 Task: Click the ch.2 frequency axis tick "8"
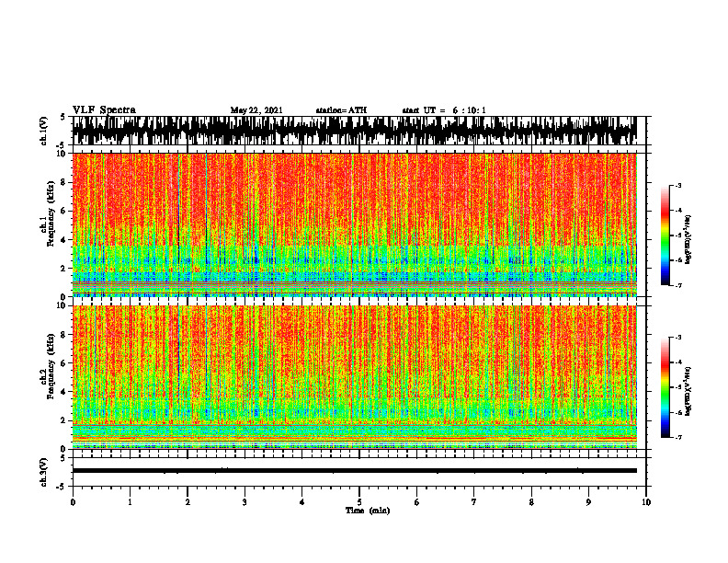click(63, 334)
